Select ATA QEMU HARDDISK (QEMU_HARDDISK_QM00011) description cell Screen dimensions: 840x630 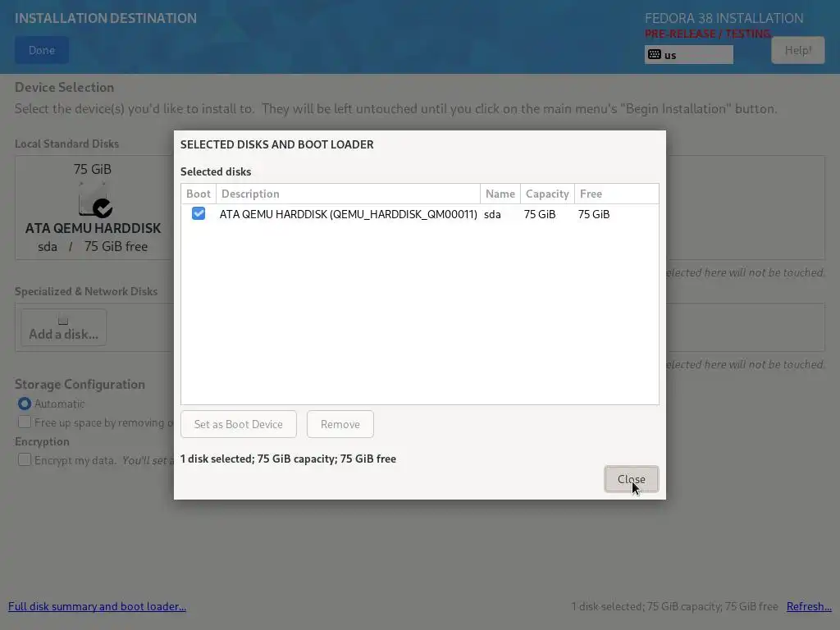[348, 214]
